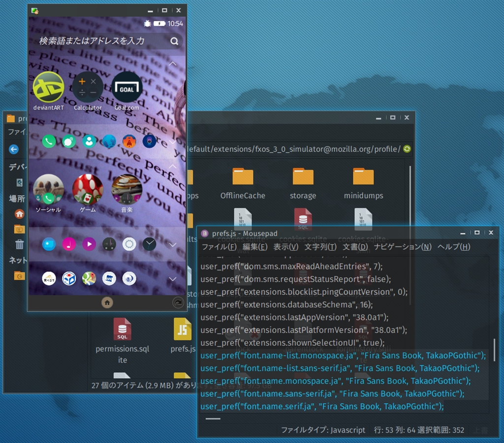The width and height of the screenshot is (504, 443).
Task: Select the Trash icon in file manager sidebar
Action: click(19, 244)
